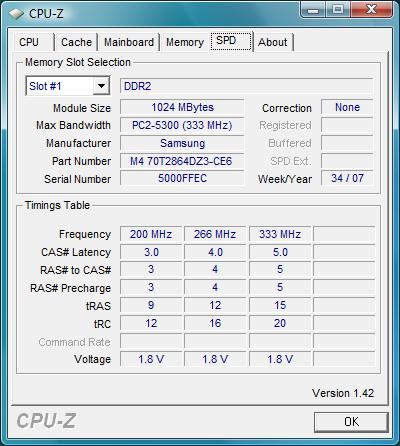The height and width of the screenshot is (446, 400).
Task: Close the CPU-Z window
Action: (x=371, y=10)
